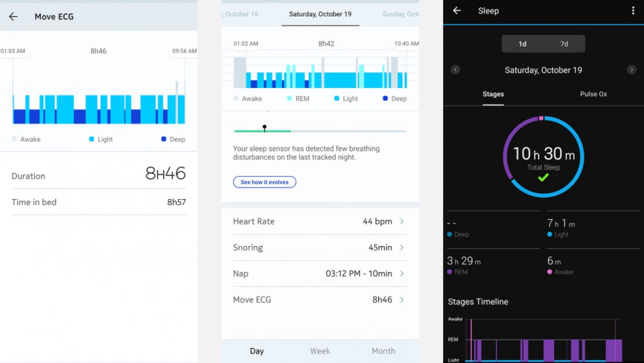Switch to the Pulse Ox tab
Screen dimensions: 644x363
593,94
